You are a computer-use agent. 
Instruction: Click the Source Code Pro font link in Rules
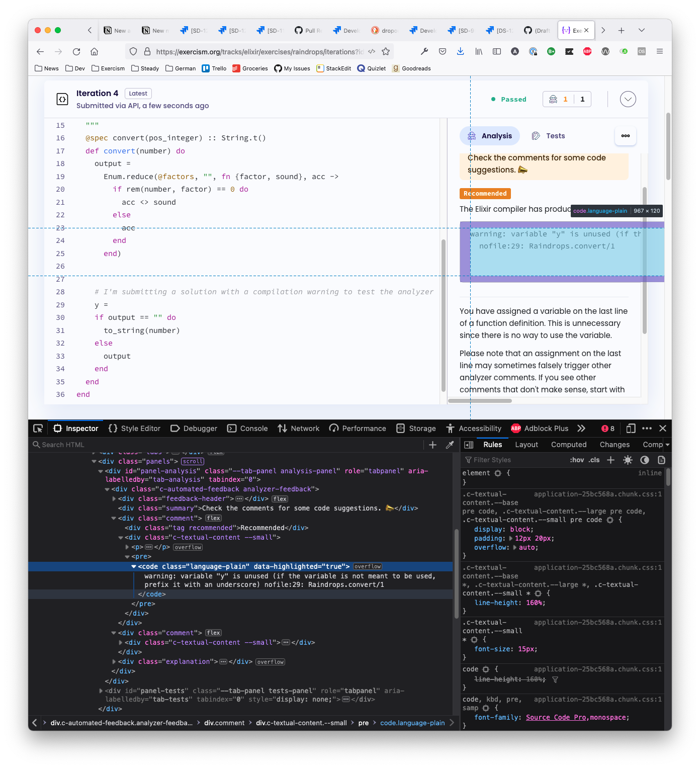tap(555, 717)
